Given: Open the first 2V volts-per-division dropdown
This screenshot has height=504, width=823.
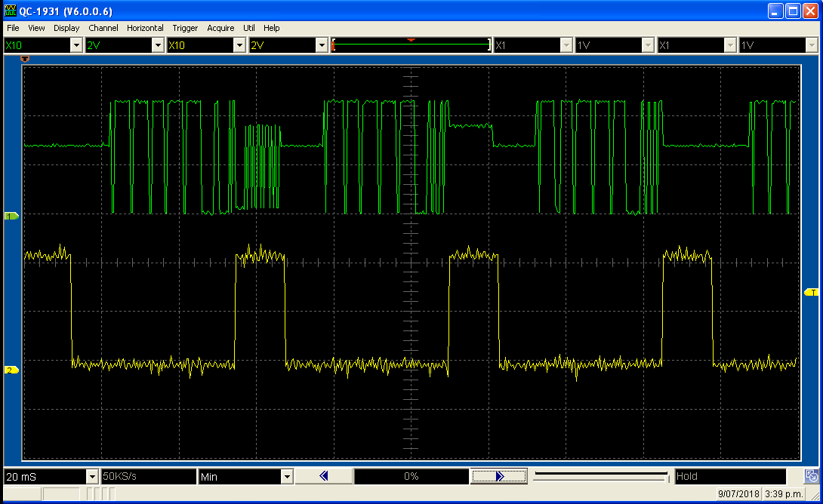Looking at the screenshot, I should [x=157, y=45].
